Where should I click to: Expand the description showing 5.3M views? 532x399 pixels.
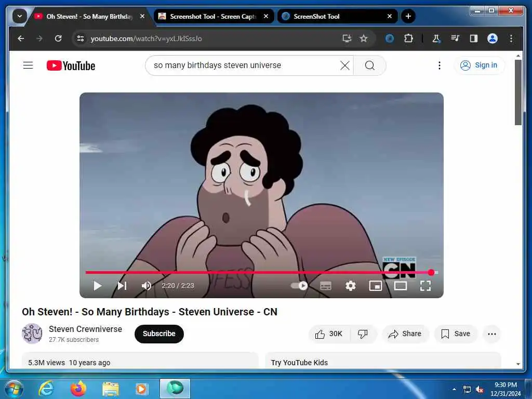pos(140,361)
